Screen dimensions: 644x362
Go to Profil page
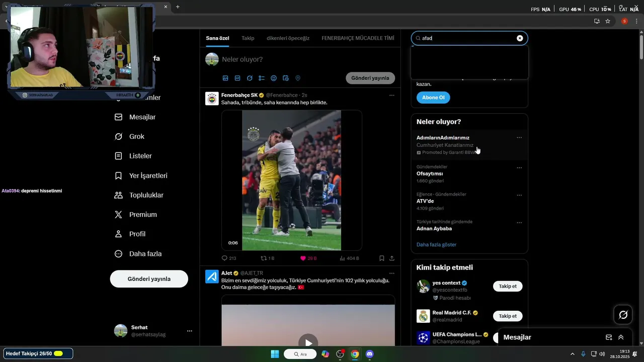pyautogui.click(x=130, y=234)
